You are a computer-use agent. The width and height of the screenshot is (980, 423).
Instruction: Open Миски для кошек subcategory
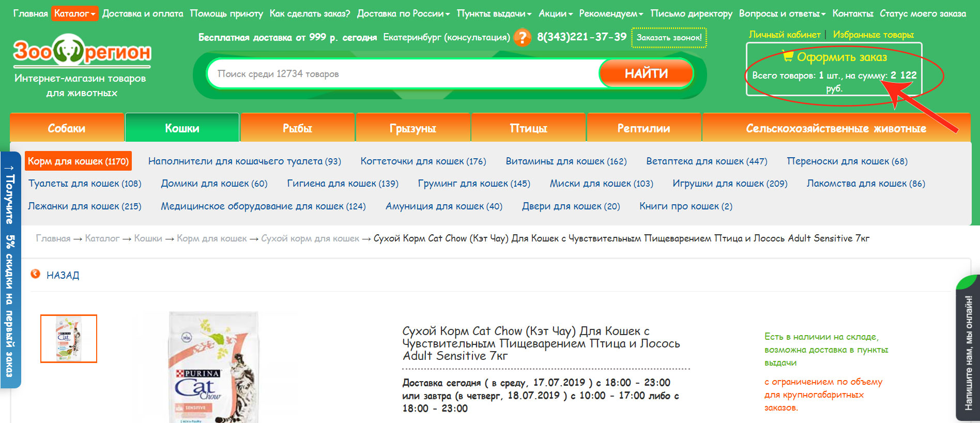pos(602,183)
